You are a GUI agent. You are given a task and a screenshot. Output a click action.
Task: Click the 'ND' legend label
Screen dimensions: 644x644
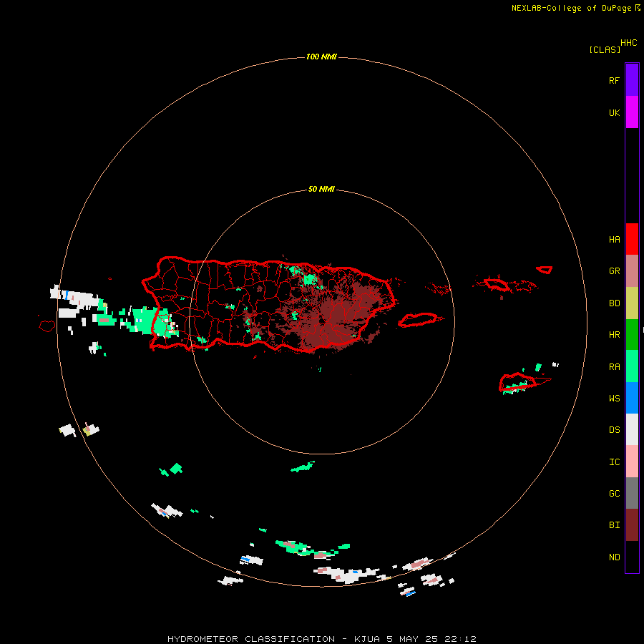tap(614, 557)
